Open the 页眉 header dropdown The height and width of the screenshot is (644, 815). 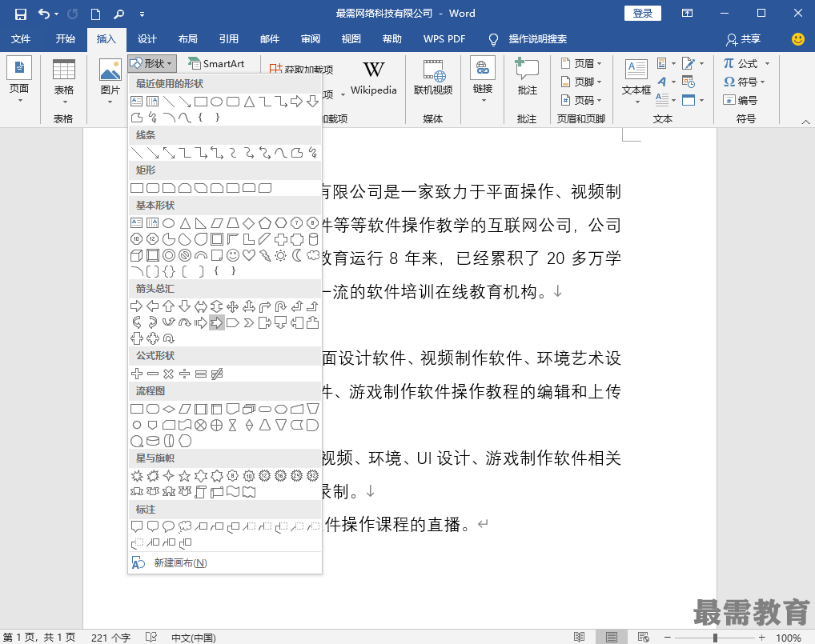581,63
